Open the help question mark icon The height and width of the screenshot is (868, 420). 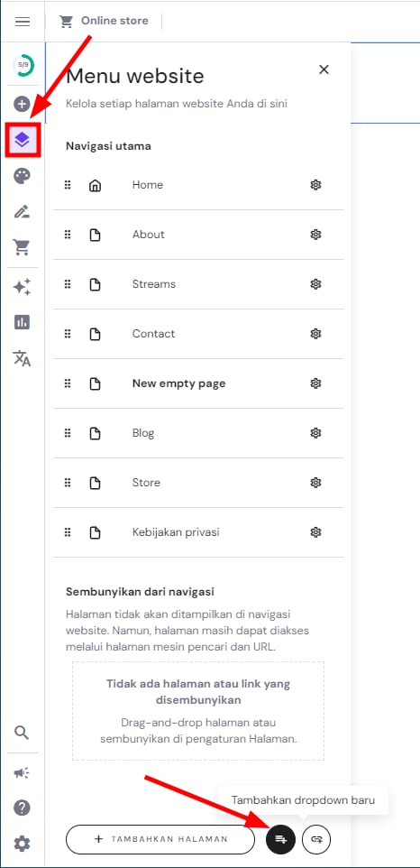coord(22,808)
